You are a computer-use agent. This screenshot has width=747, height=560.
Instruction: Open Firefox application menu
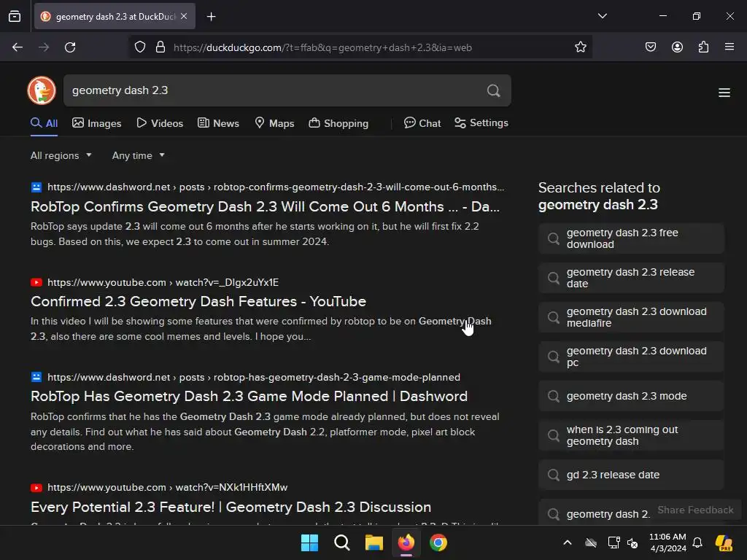(729, 47)
